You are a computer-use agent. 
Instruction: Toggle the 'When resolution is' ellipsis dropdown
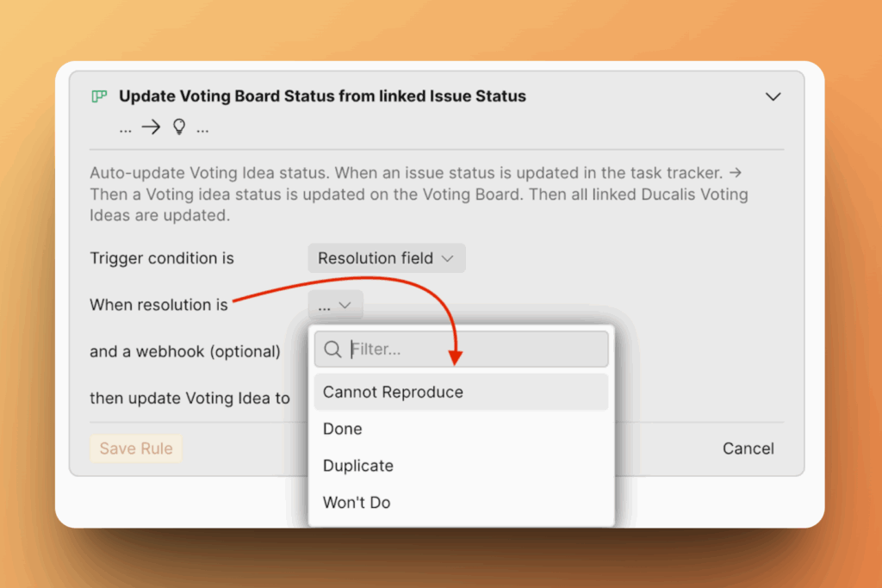tap(334, 305)
